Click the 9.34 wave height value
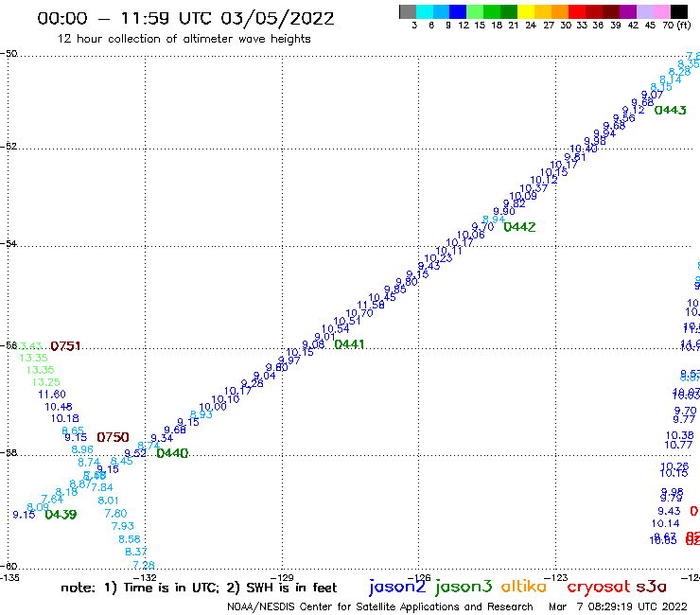Image resolution: width=700 pixels, height=615 pixels. (162, 438)
